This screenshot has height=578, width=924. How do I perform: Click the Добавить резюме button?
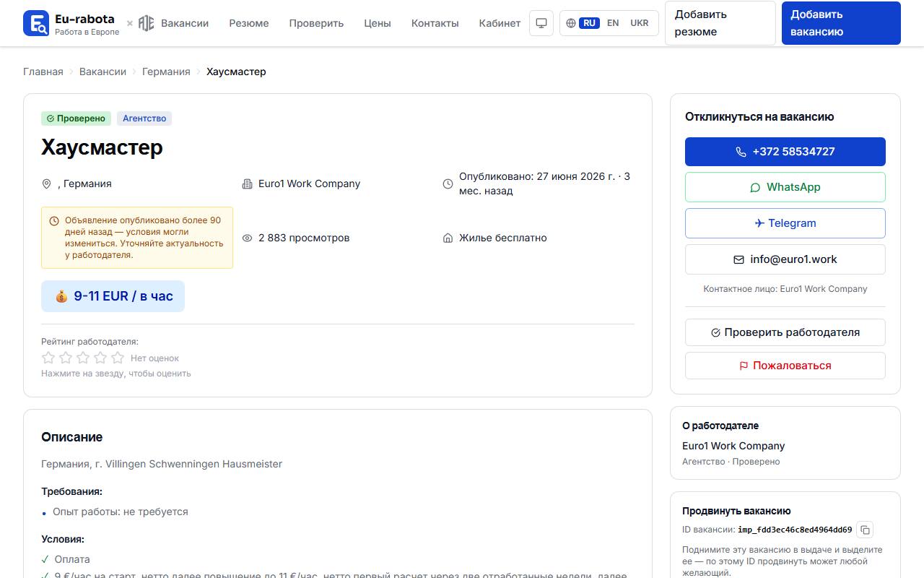[x=720, y=23]
